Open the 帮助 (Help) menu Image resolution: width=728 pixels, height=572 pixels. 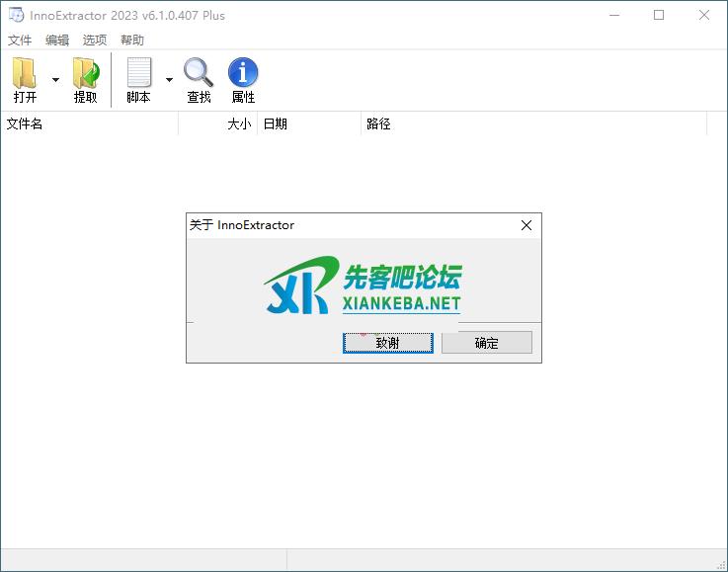tap(132, 41)
